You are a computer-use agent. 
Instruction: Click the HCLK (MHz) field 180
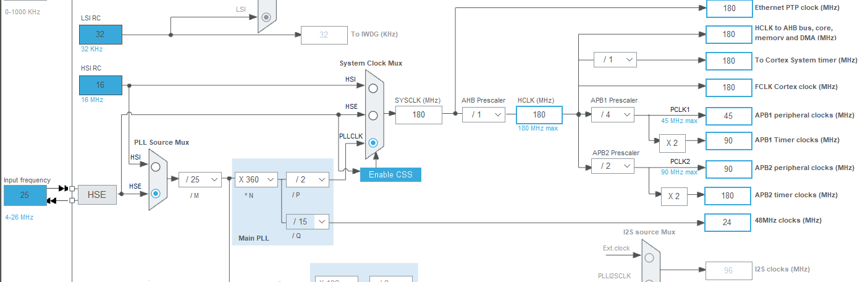point(539,114)
